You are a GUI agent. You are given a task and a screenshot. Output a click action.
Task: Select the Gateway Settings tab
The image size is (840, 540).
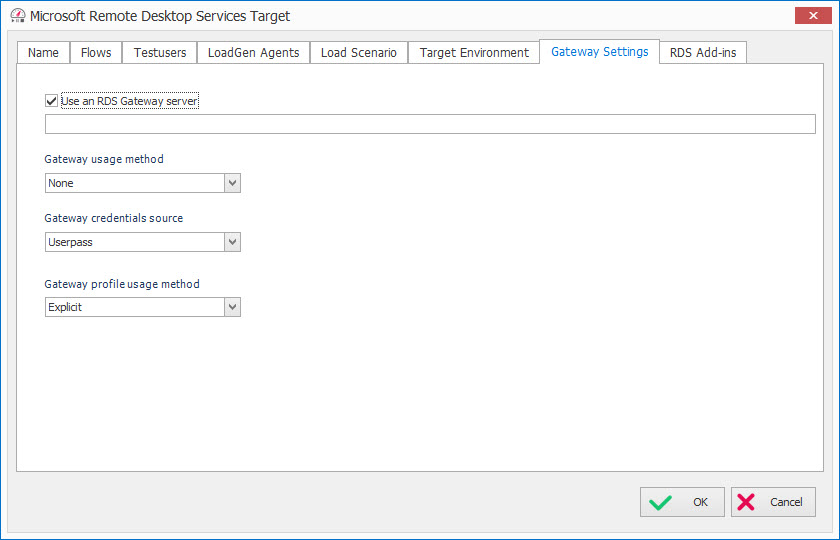[x=599, y=52]
